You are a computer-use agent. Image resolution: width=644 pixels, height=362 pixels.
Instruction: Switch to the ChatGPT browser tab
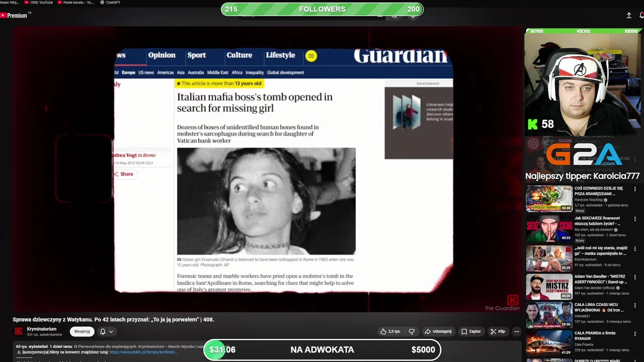pyautogui.click(x=110, y=3)
